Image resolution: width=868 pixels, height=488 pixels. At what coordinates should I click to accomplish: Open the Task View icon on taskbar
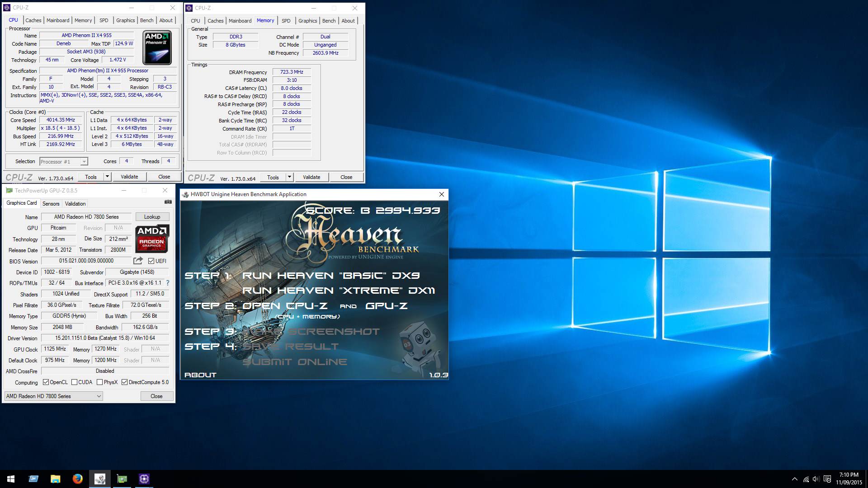[x=33, y=479]
